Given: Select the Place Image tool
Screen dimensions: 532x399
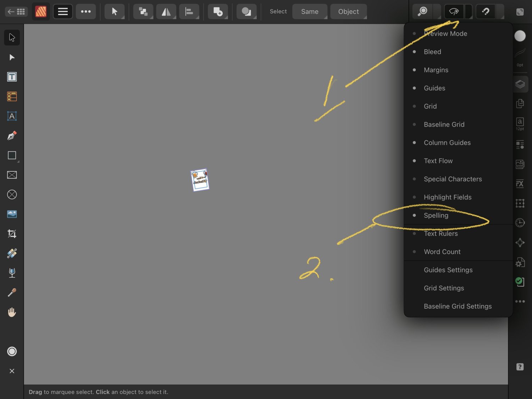Looking at the screenshot, I should [12, 214].
